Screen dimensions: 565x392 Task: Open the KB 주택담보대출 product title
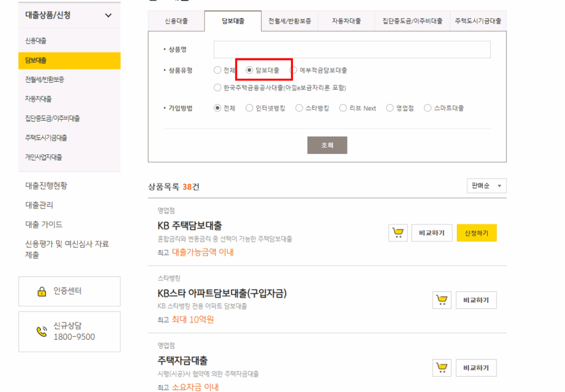tap(190, 225)
